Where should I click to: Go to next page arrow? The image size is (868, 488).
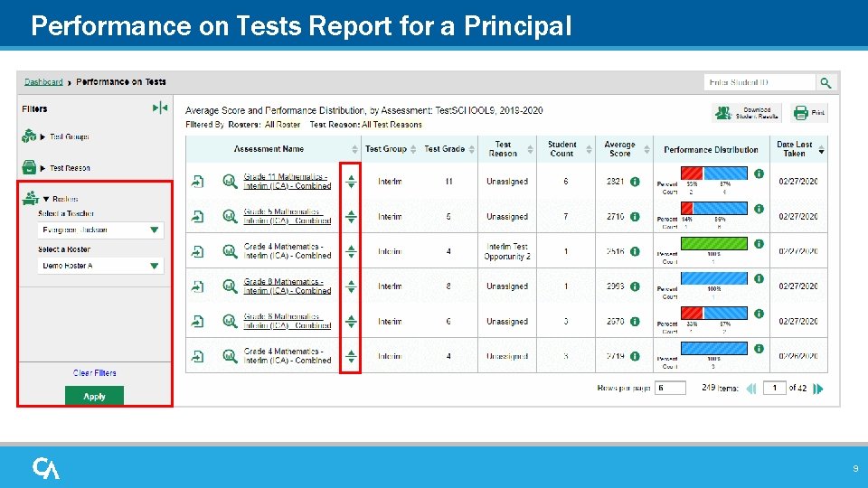click(x=818, y=389)
